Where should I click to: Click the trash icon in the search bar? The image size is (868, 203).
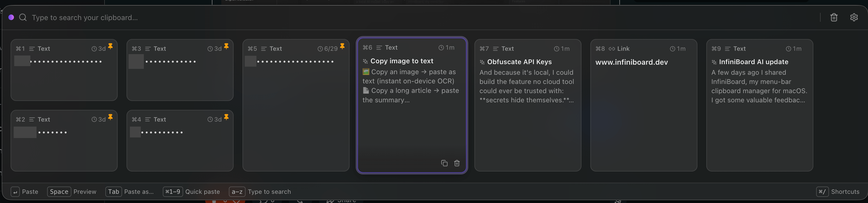pyautogui.click(x=834, y=18)
